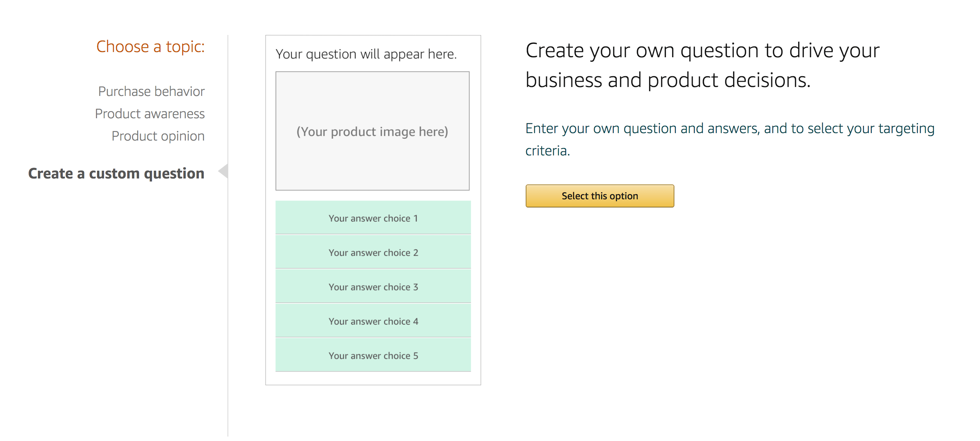Click '(Your product image here)' placeholder text
This screenshot has width=980, height=441.
[x=372, y=131]
